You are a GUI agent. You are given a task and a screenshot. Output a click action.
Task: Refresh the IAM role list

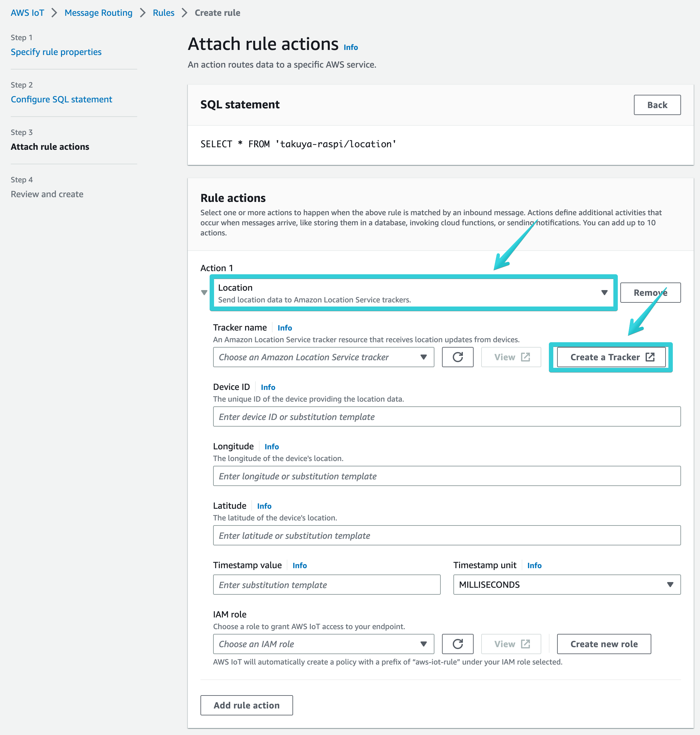coord(457,644)
